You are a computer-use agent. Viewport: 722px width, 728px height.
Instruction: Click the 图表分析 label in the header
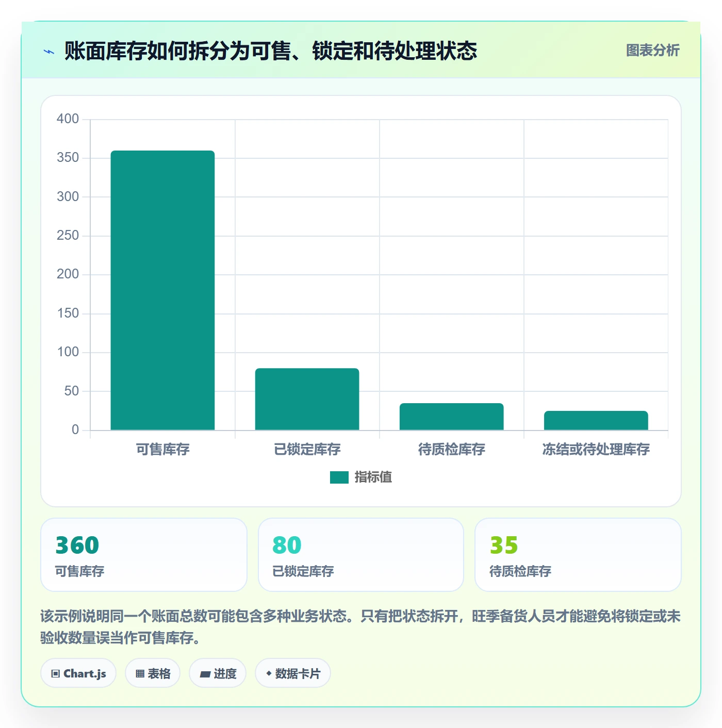point(652,51)
